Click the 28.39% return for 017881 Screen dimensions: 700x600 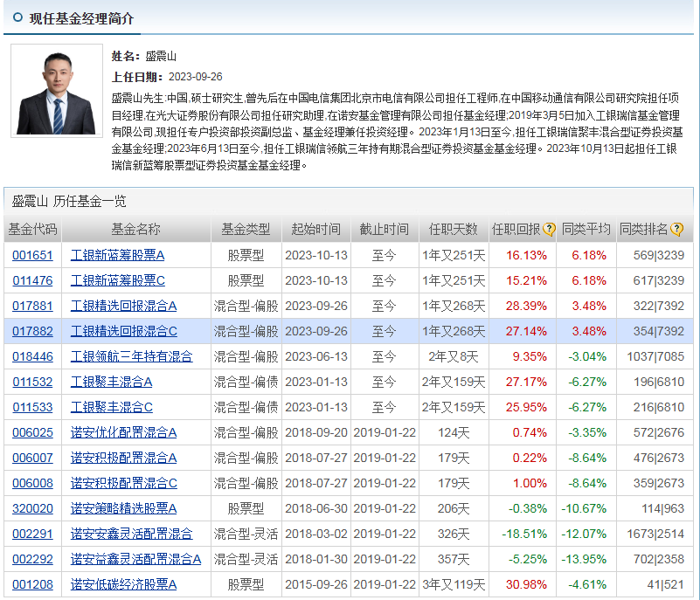(x=526, y=306)
